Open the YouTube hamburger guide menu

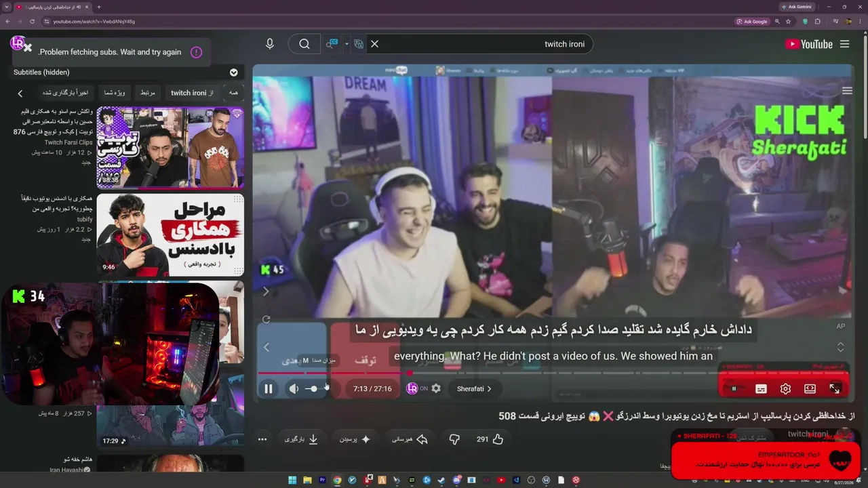click(844, 44)
